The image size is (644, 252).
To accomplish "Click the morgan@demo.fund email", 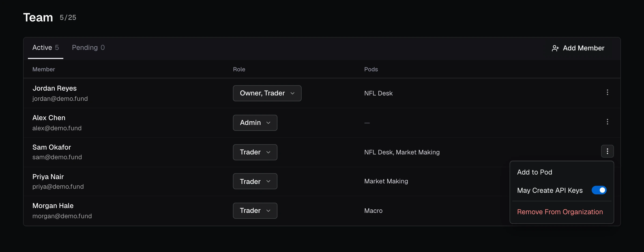I will (62, 216).
